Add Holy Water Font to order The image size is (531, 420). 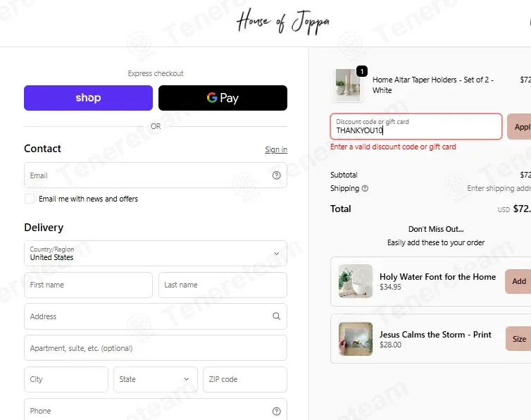[x=518, y=281]
